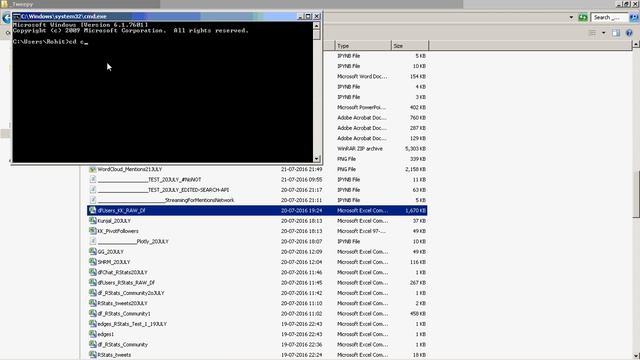Select file df_RStats_Community2oJULY
640x360 pixels.
tap(131, 293)
